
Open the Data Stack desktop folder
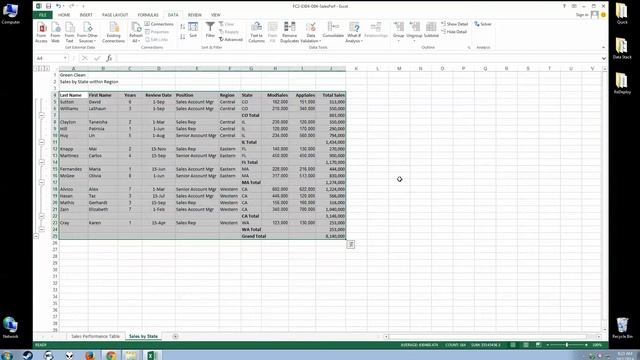pyautogui.click(x=622, y=48)
